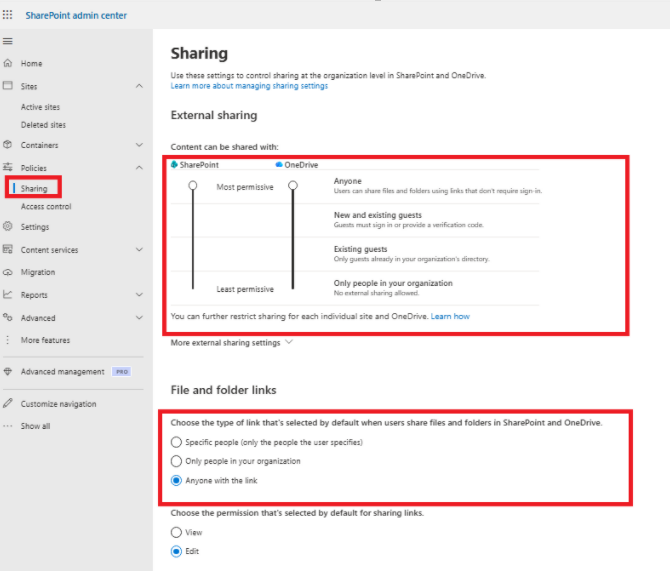The width and height of the screenshot is (670, 571).
Task: Collapse the navigation hamburger menu
Action: (x=7, y=41)
